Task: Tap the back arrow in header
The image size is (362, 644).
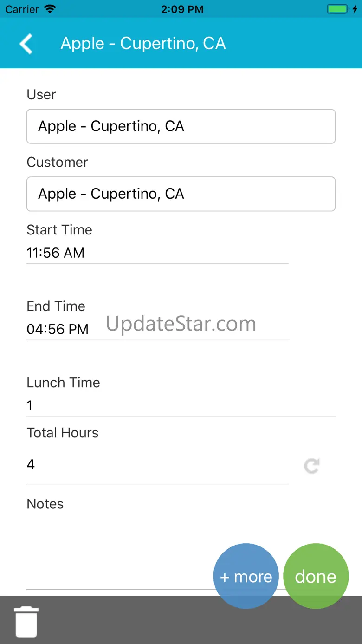Action: point(26,44)
